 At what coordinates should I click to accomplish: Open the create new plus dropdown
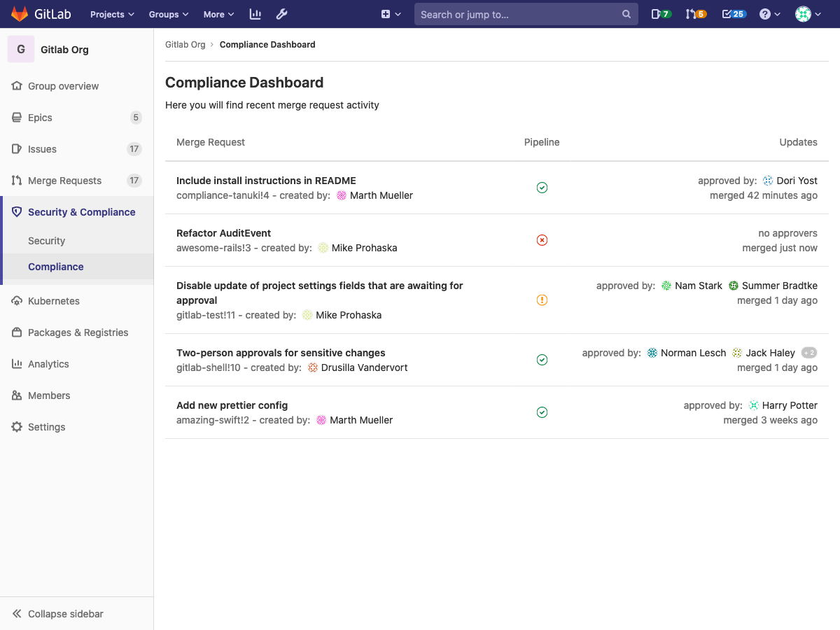(x=391, y=14)
